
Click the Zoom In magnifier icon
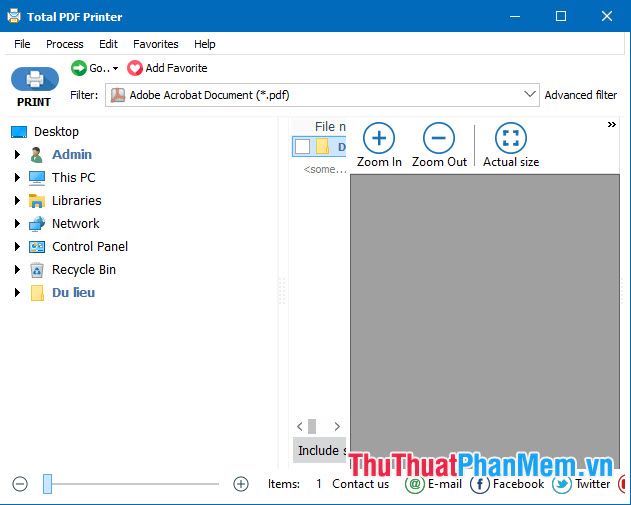(x=379, y=138)
